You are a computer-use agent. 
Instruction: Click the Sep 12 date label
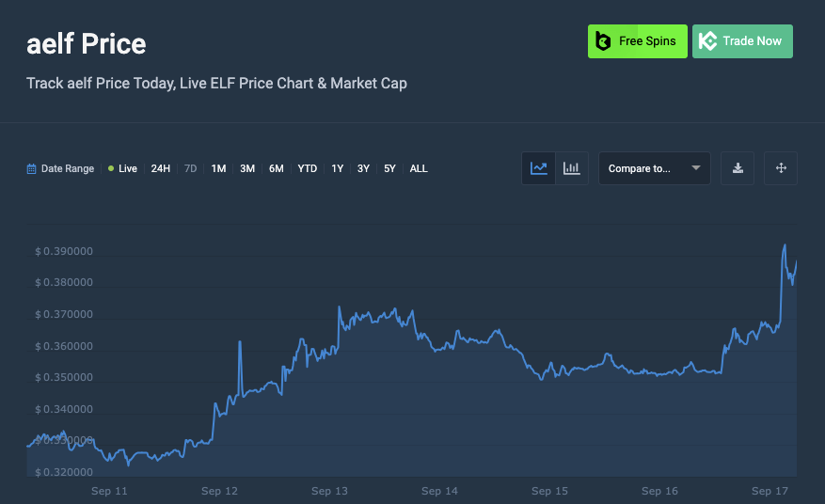219,492
